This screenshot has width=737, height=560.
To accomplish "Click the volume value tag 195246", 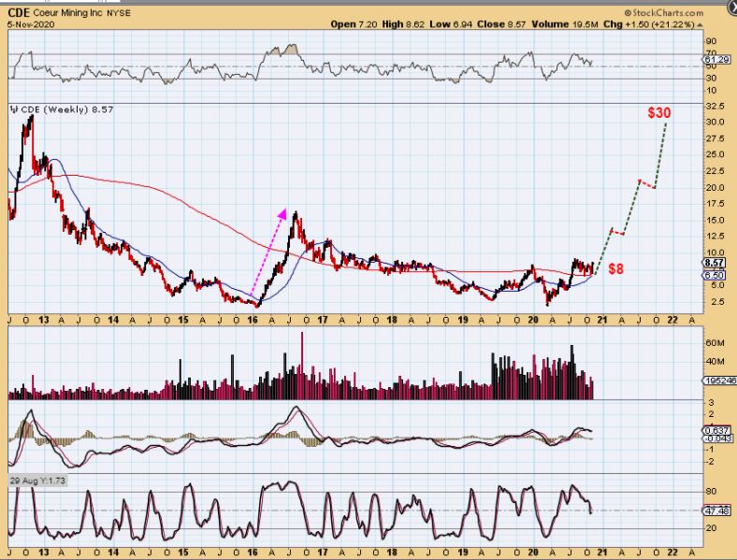I will tap(718, 381).
